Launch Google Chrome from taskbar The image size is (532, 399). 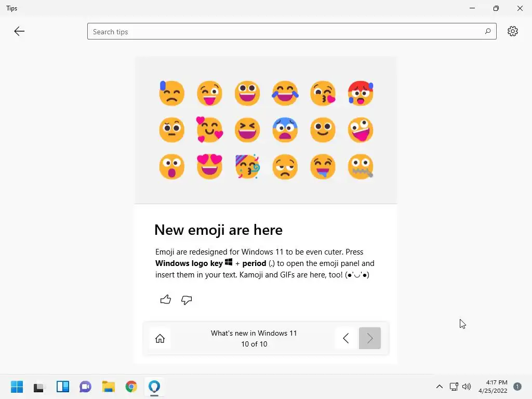[131, 387]
